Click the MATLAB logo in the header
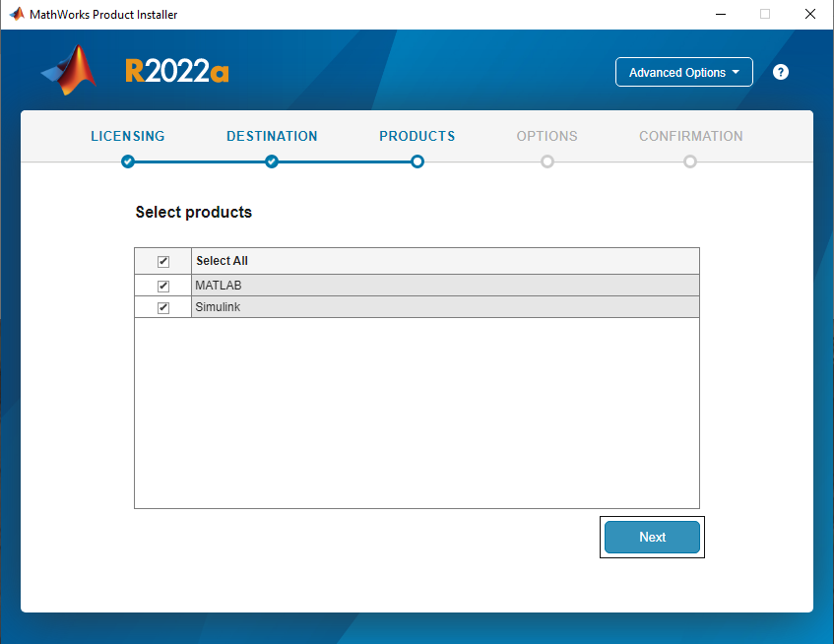Image resolution: width=834 pixels, height=644 pixels. pos(70,70)
